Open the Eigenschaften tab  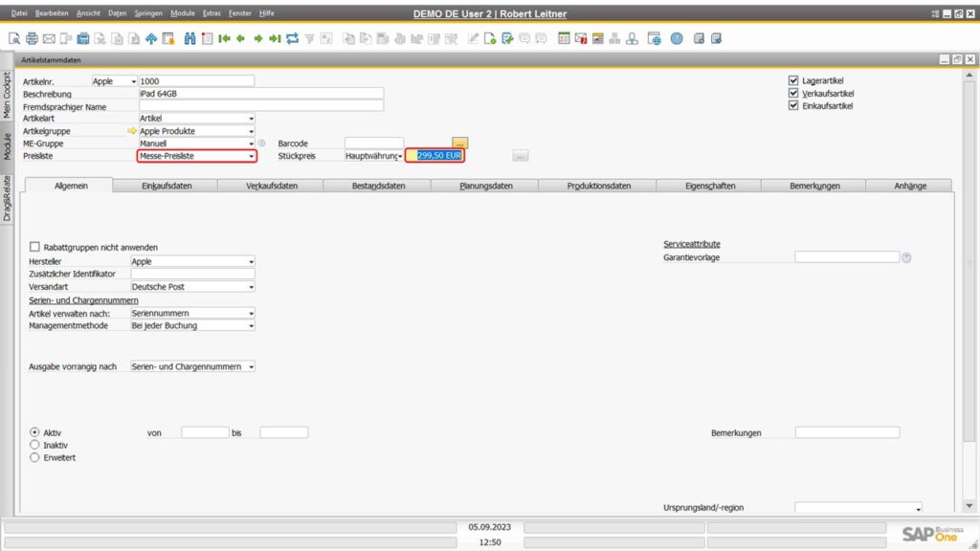click(x=709, y=186)
